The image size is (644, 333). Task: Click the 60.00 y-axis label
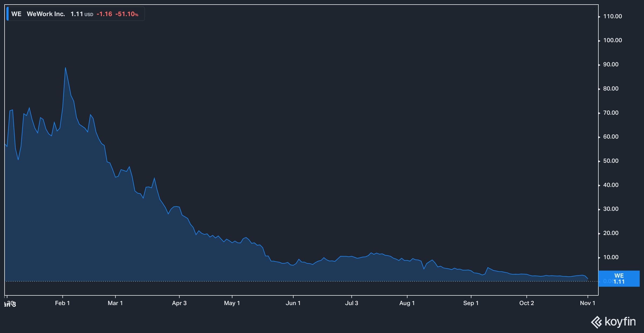click(x=611, y=137)
